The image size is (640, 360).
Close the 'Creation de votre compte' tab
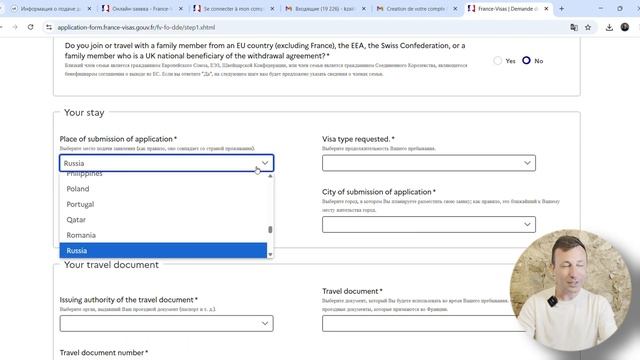pos(455,9)
